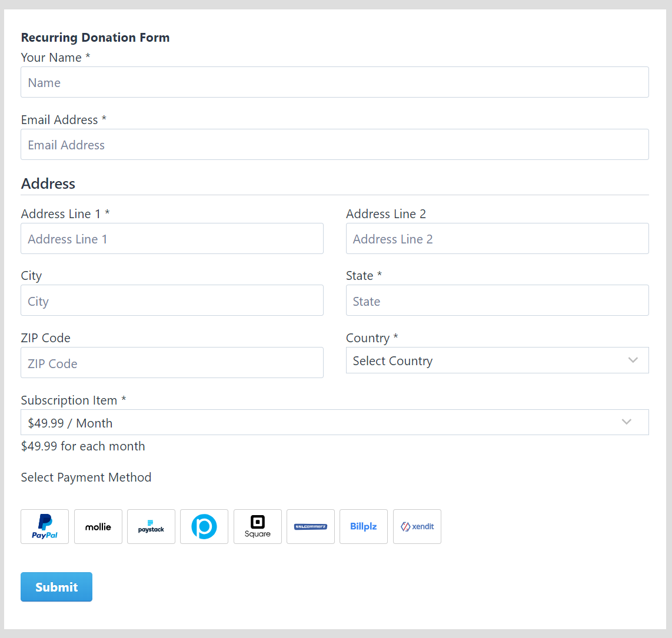Screen dimensions: 672x638
Task: Open the Subscription Item dropdown
Action: tap(334, 422)
